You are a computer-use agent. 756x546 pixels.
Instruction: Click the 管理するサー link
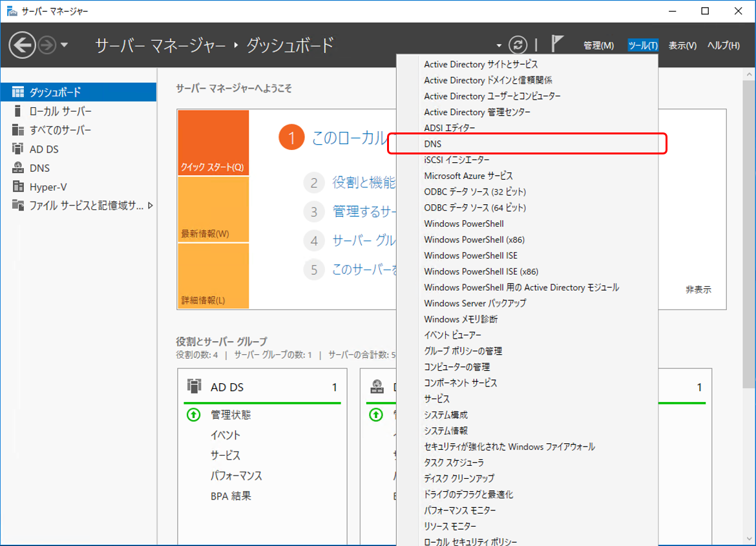(x=364, y=211)
